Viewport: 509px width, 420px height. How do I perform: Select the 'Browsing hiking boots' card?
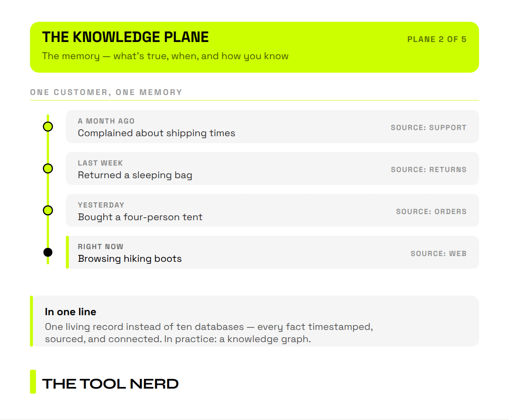coord(272,252)
